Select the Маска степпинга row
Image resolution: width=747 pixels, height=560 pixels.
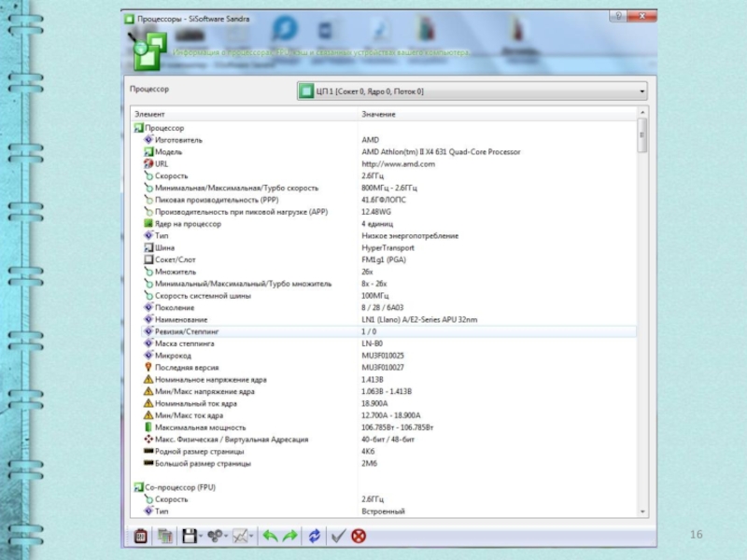388,343
